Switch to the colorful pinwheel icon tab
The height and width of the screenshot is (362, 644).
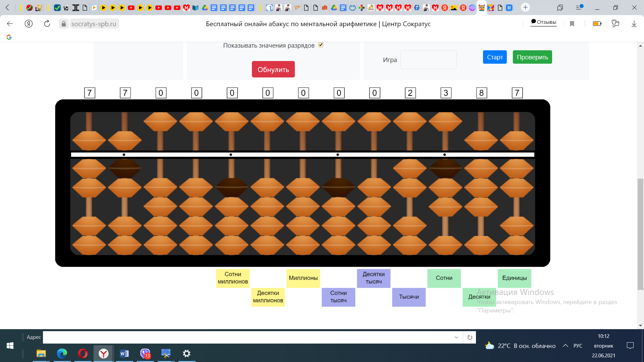[x=362, y=8]
